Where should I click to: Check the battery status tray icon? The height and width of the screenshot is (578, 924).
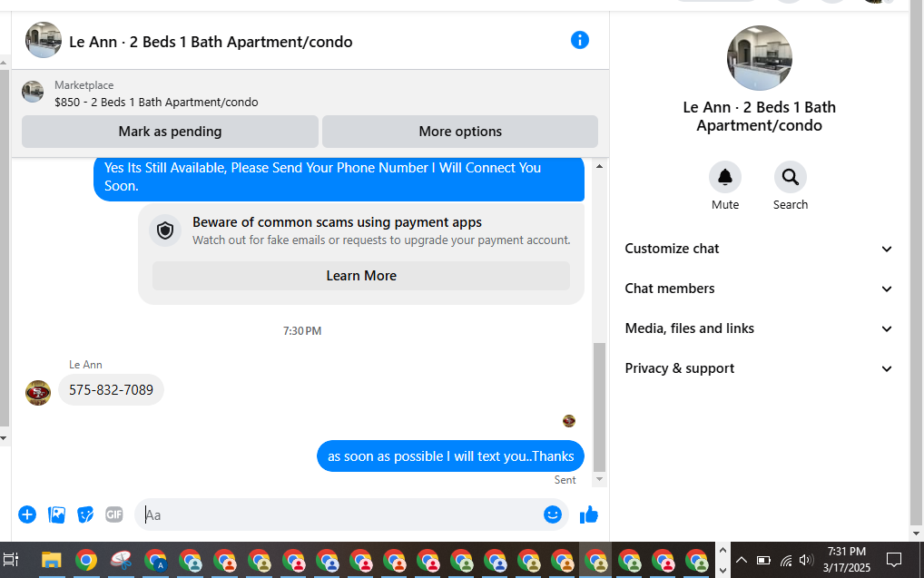click(763, 560)
